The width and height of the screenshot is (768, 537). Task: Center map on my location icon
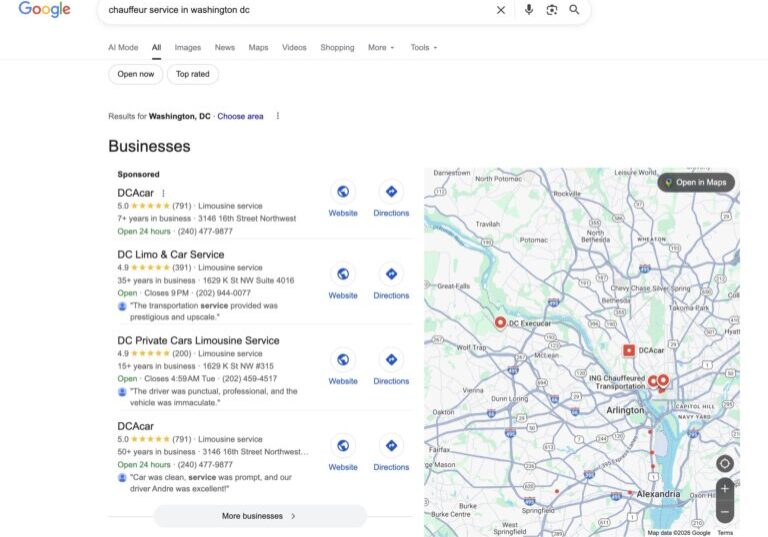pyautogui.click(x=725, y=464)
